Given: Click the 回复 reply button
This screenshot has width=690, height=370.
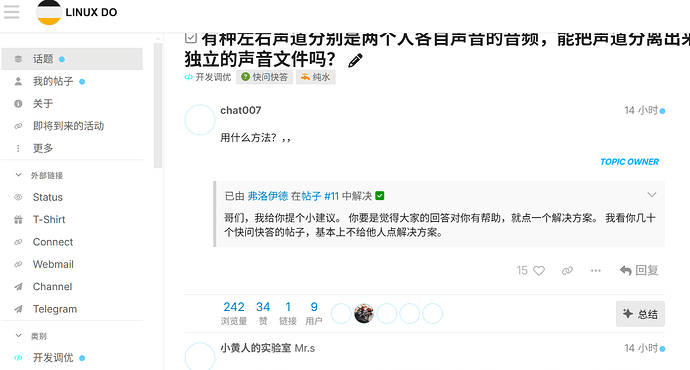Looking at the screenshot, I should click(639, 270).
